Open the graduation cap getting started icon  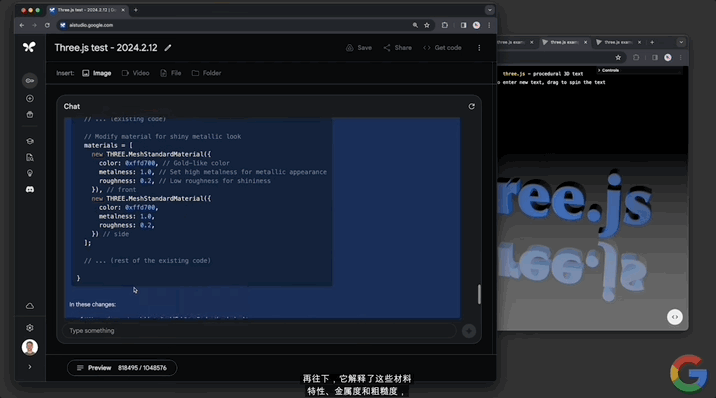pyautogui.click(x=30, y=141)
